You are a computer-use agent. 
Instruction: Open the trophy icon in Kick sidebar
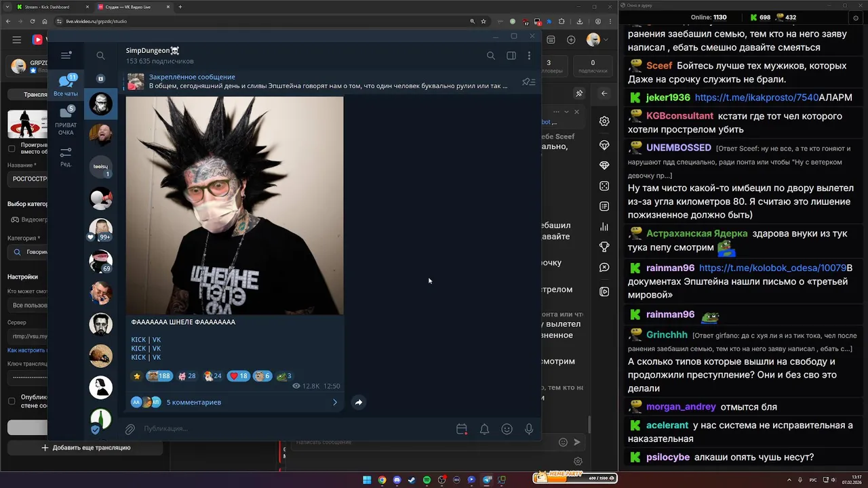[604, 247]
